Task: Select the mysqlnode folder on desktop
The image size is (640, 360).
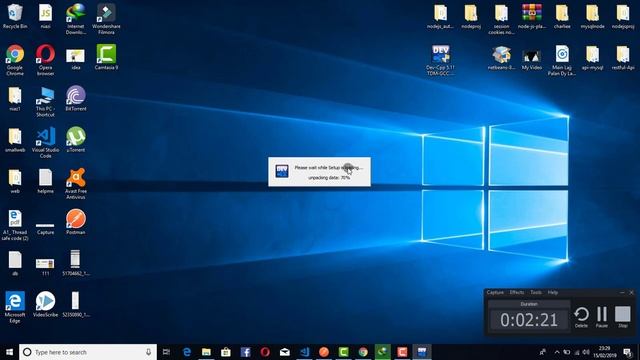Action: (592, 16)
